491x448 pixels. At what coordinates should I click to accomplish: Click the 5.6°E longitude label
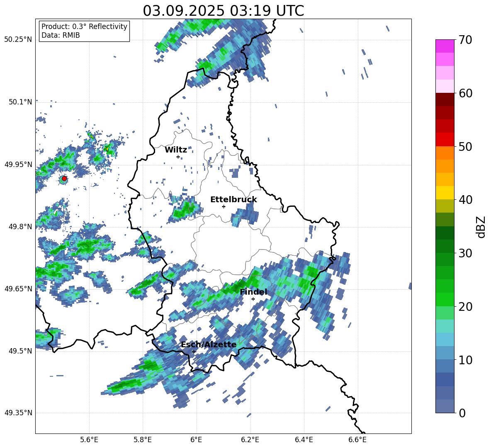89,440
